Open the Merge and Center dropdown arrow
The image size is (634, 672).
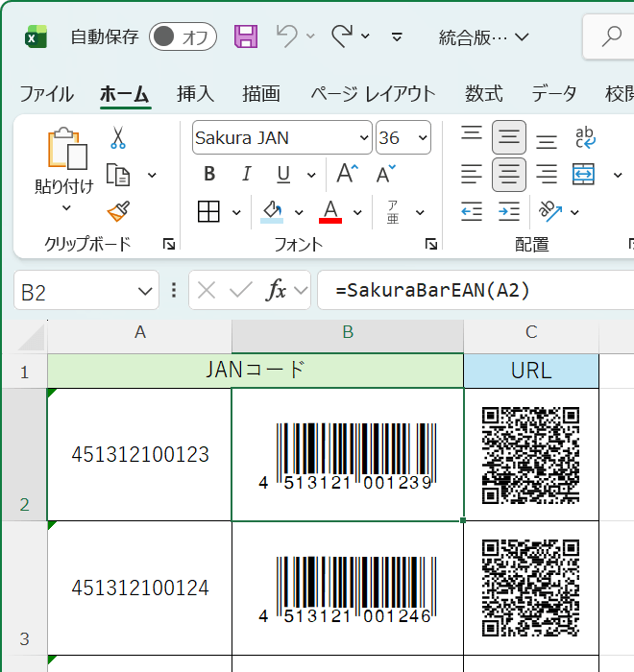(x=618, y=175)
